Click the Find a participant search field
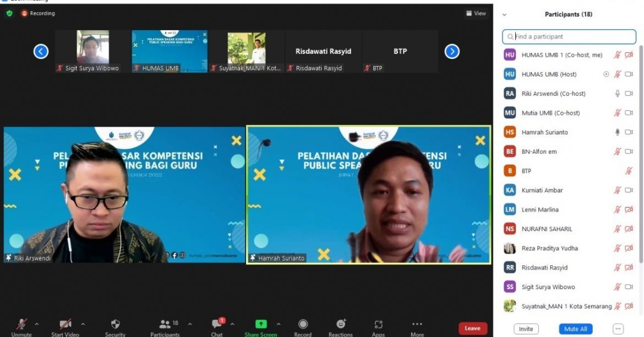The image size is (644, 337). [569, 36]
